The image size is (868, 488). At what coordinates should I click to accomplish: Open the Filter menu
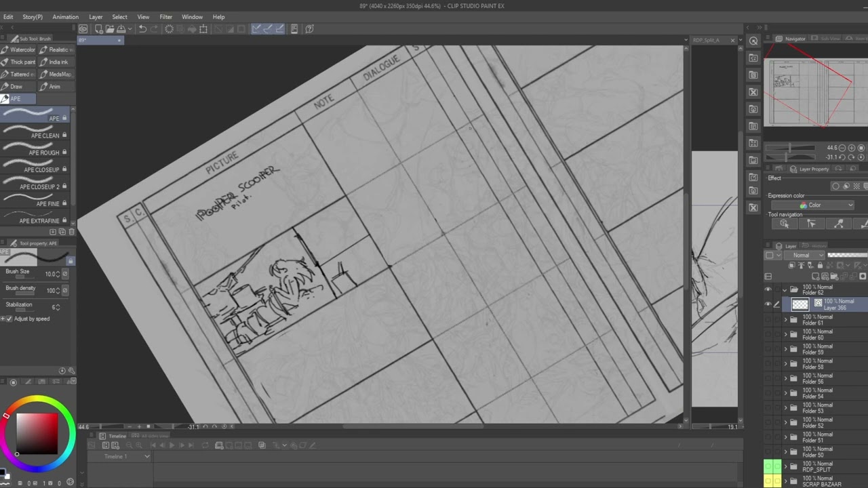click(165, 17)
